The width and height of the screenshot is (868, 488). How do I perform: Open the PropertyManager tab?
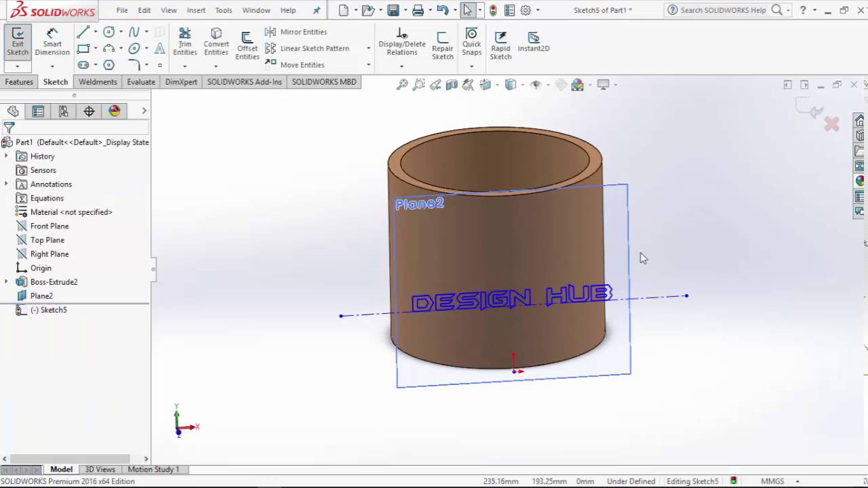click(x=38, y=111)
